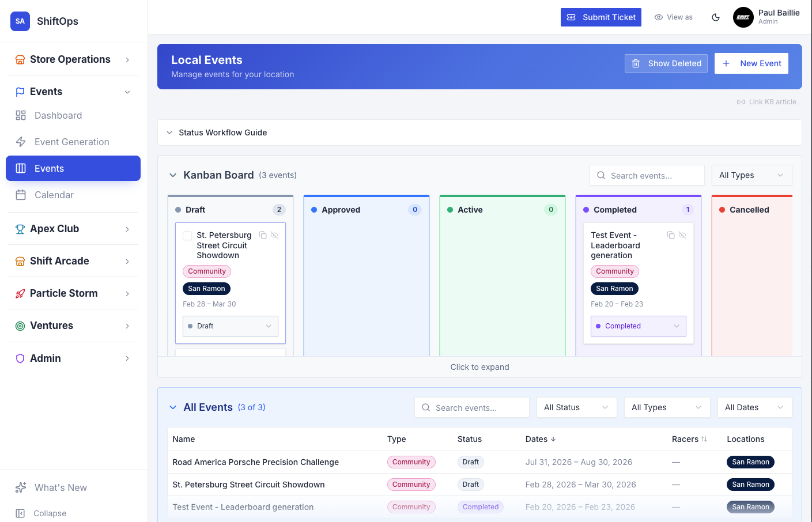Open All Status filter dropdown

[x=576, y=407]
